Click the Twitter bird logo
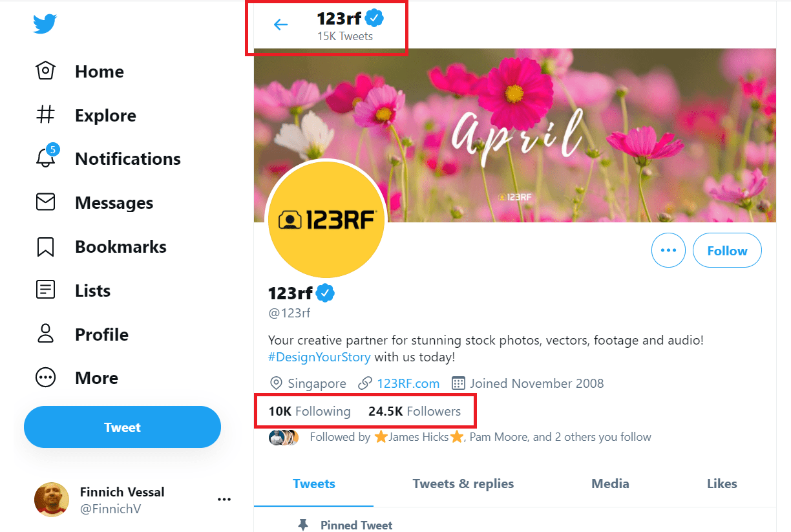Viewport: 791px width, 532px height. pyautogui.click(x=45, y=25)
